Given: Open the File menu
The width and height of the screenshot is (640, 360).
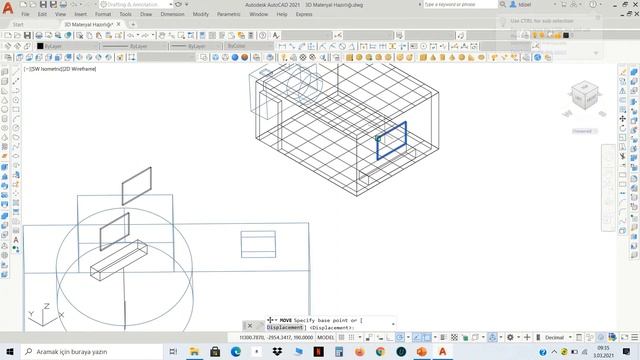Looking at the screenshot, I should click(x=25, y=14).
